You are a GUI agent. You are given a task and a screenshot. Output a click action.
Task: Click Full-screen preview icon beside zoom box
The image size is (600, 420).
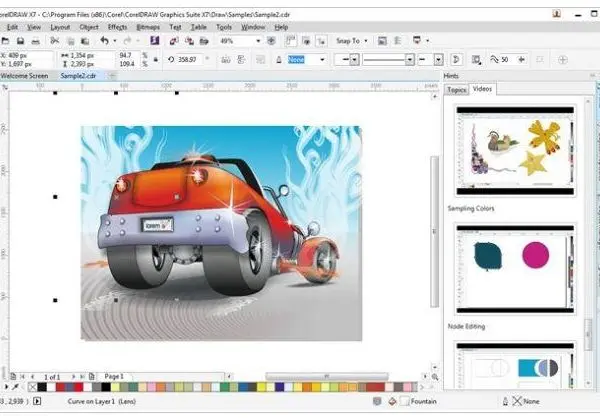point(271,41)
